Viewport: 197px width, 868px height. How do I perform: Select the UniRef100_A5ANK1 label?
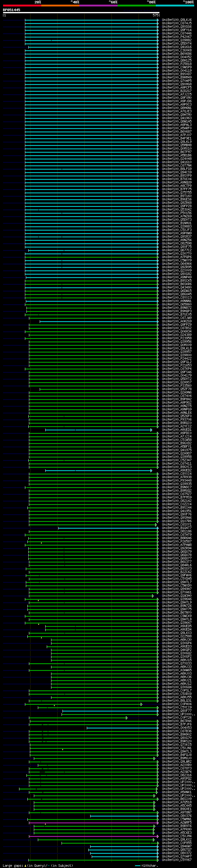(177, 792)
